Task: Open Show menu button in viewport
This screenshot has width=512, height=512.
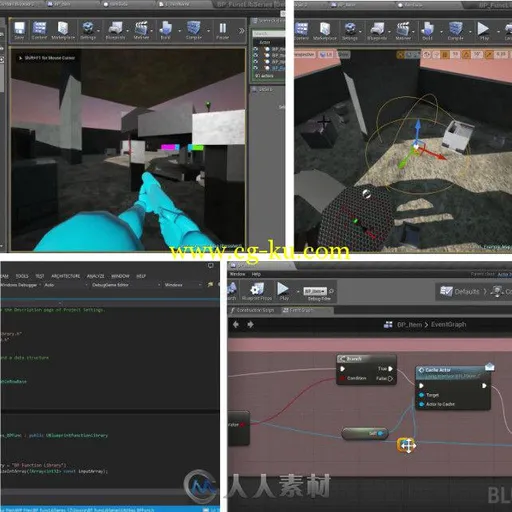Action: click(343, 54)
